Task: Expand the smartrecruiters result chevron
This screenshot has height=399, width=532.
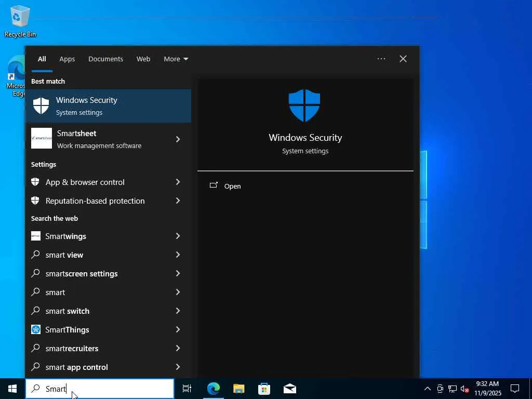Action: [178, 348]
